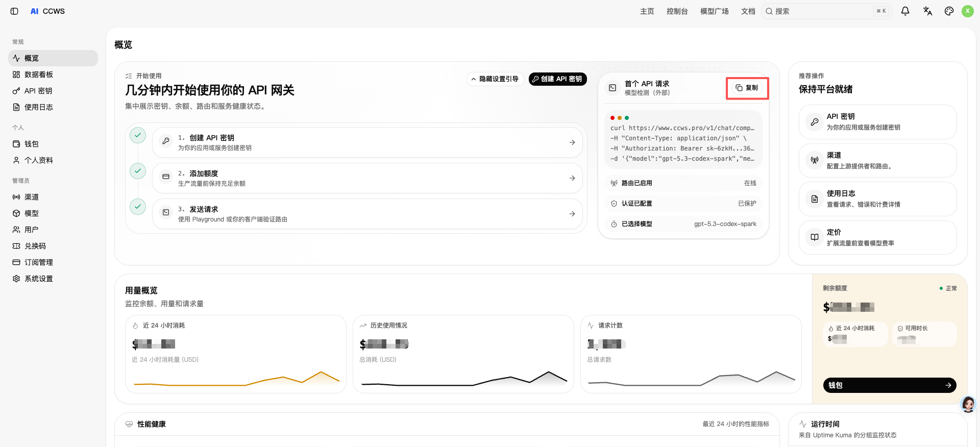Copy the first API request code
Image resolution: width=980 pixels, height=447 pixels.
coord(747,88)
